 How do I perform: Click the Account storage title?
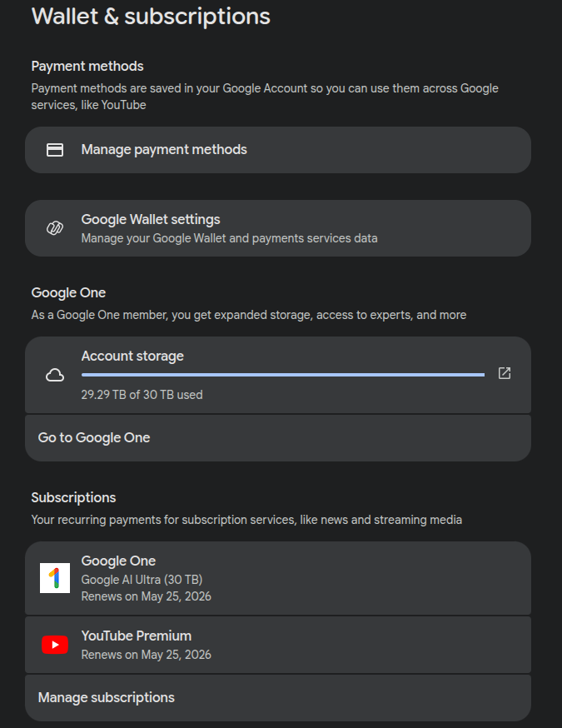point(132,357)
